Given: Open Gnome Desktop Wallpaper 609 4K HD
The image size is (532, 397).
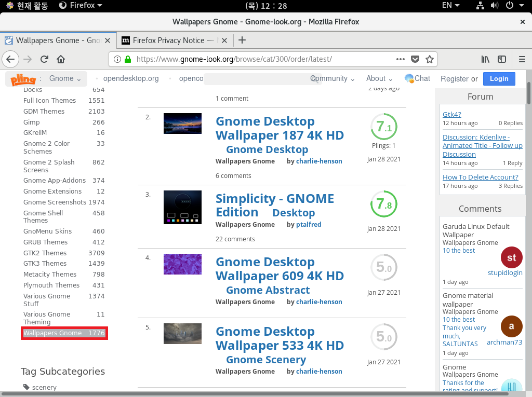Looking at the screenshot, I should (x=280, y=269).
